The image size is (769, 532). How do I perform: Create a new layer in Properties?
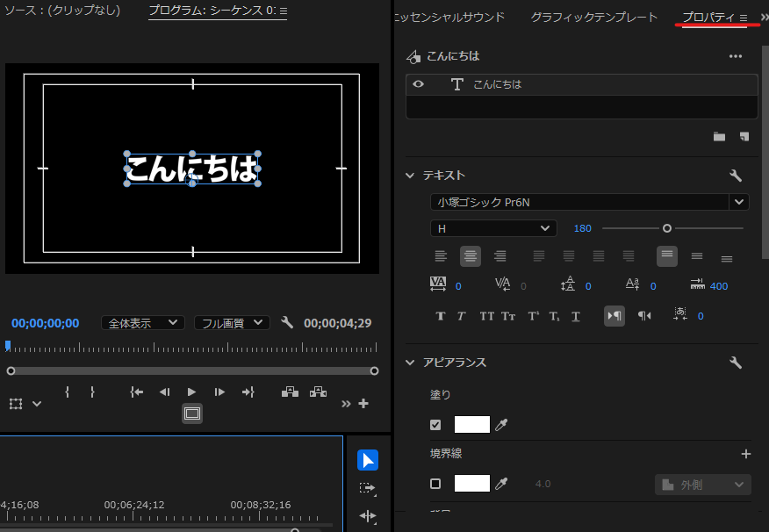[x=744, y=136]
